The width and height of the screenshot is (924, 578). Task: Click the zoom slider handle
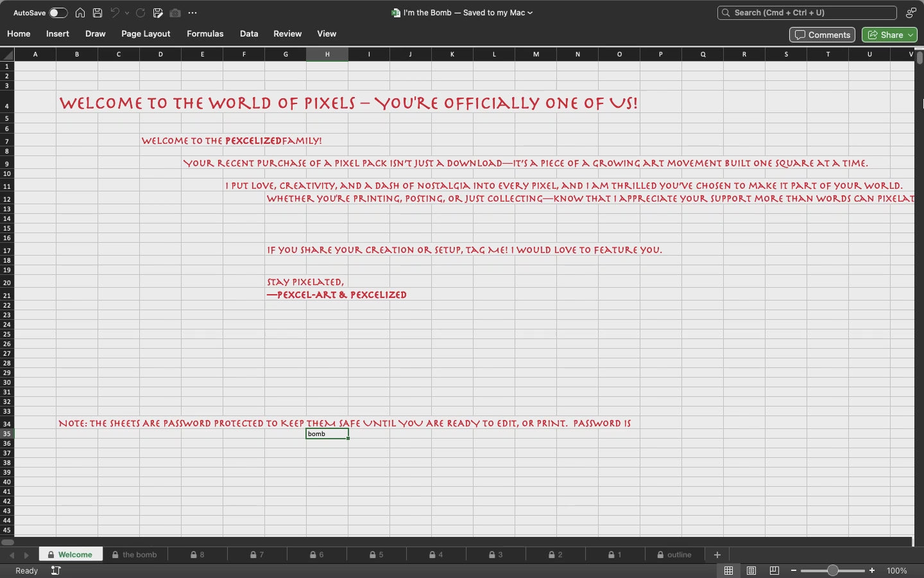click(x=832, y=570)
